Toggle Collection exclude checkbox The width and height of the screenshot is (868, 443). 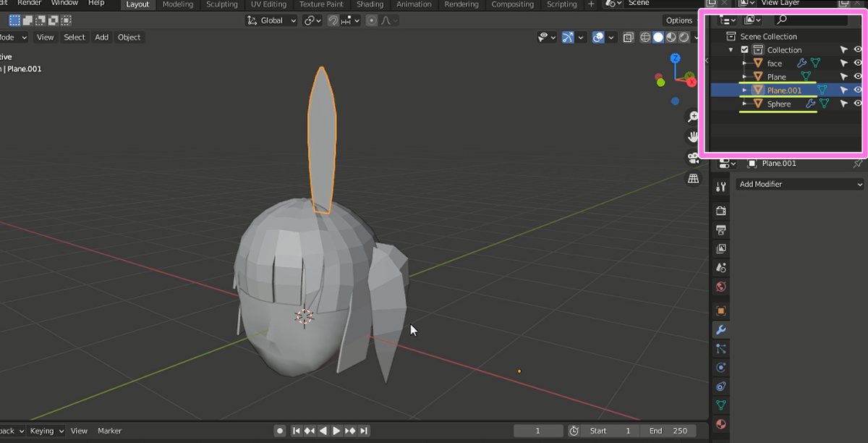(744, 50)
